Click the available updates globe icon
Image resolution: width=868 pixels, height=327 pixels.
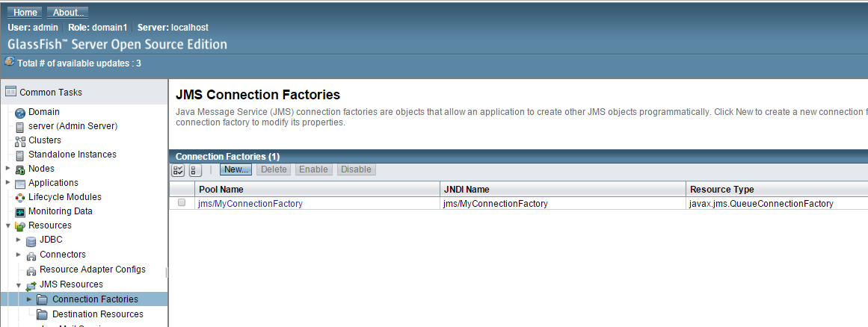click(10, 62)
